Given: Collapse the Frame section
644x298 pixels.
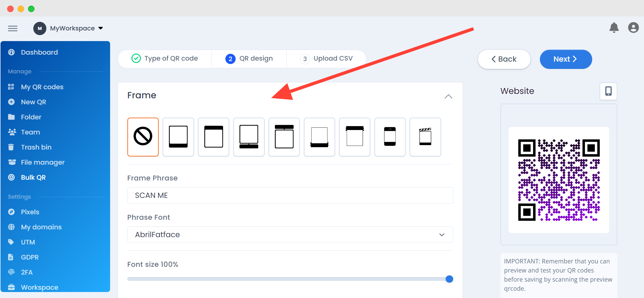Looking at the screenshot, I should click(448, 96).
